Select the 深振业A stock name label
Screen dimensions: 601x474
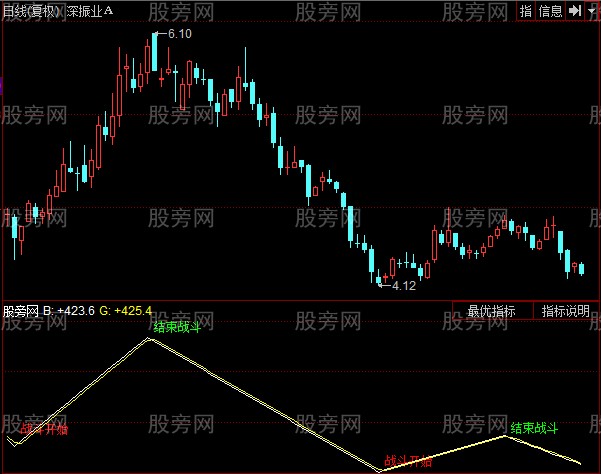tap(89, 11)
